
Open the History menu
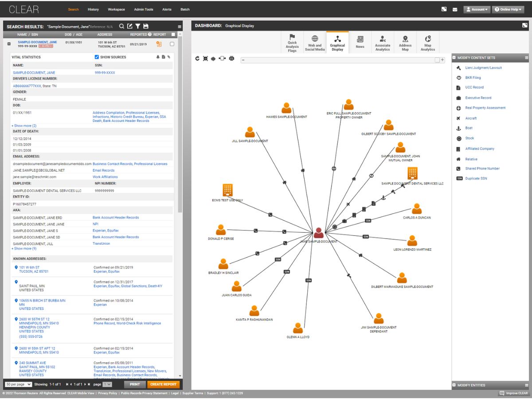click(93, 9)
